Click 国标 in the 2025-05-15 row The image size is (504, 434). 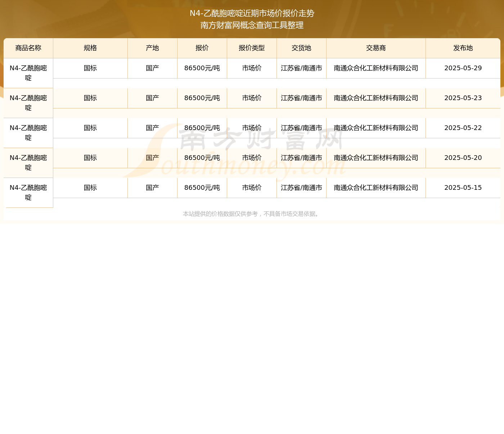tap(90, 188)
